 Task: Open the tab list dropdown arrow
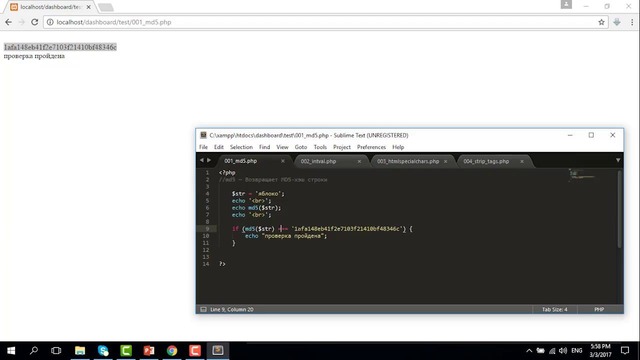pos(618,160)
